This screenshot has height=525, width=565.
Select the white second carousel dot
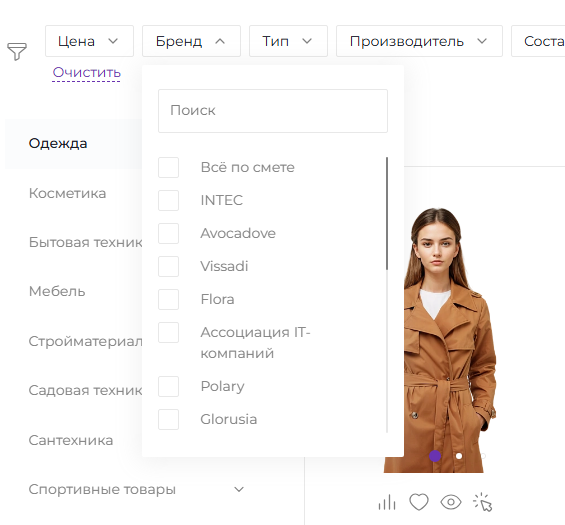(459, 456)
